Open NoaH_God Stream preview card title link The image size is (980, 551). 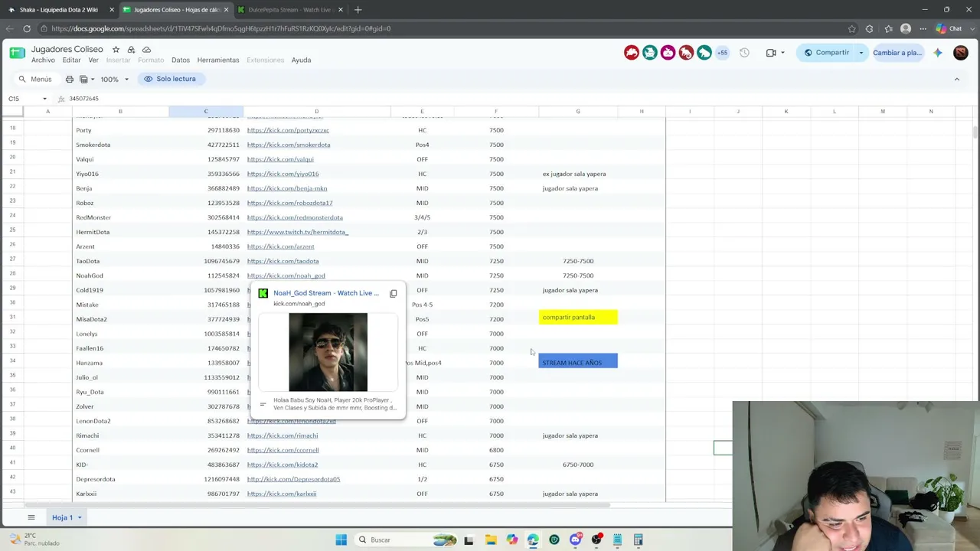(326, 293)
